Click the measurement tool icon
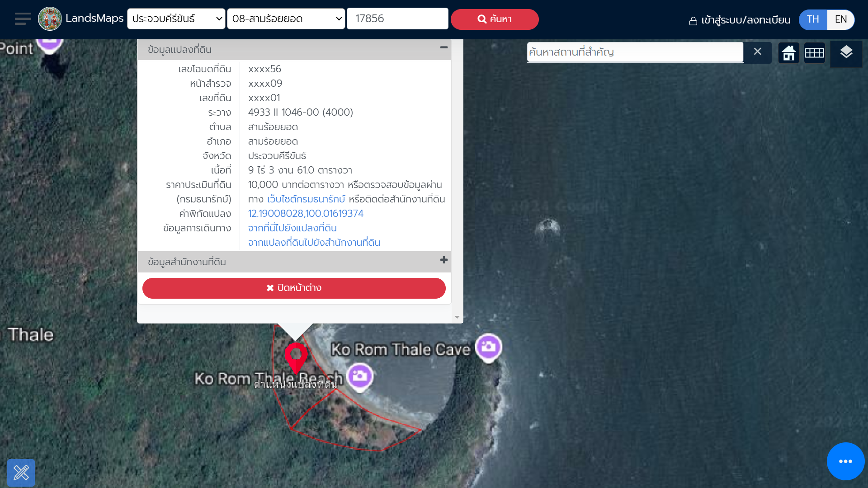Screen dimensions: 868x488 (21, 473)
